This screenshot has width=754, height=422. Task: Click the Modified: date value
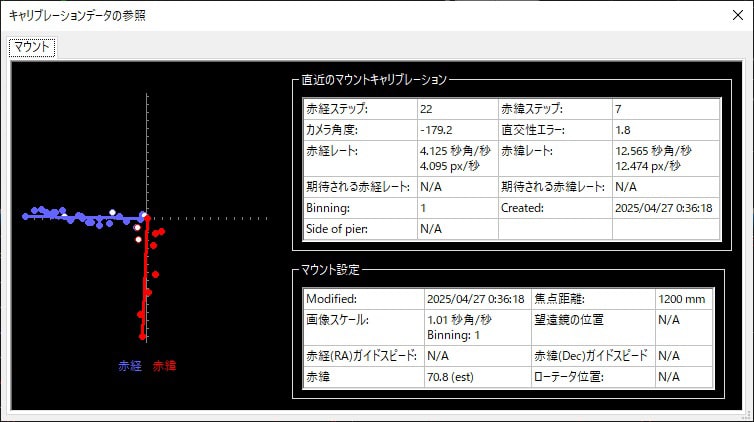pos(476,299)
